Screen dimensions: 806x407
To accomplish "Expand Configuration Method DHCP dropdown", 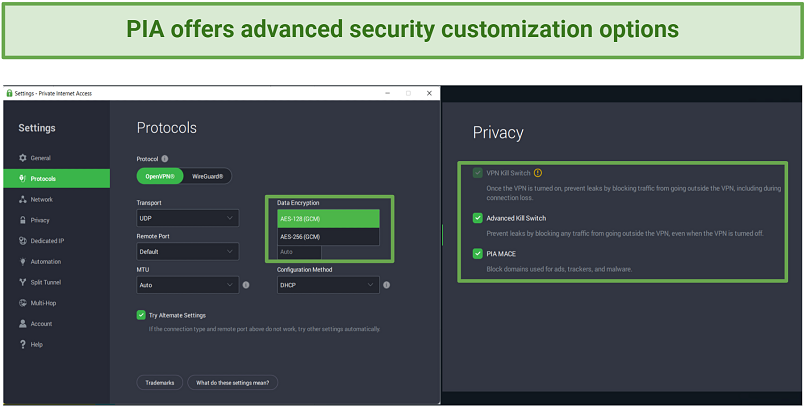I will (328, 285).
